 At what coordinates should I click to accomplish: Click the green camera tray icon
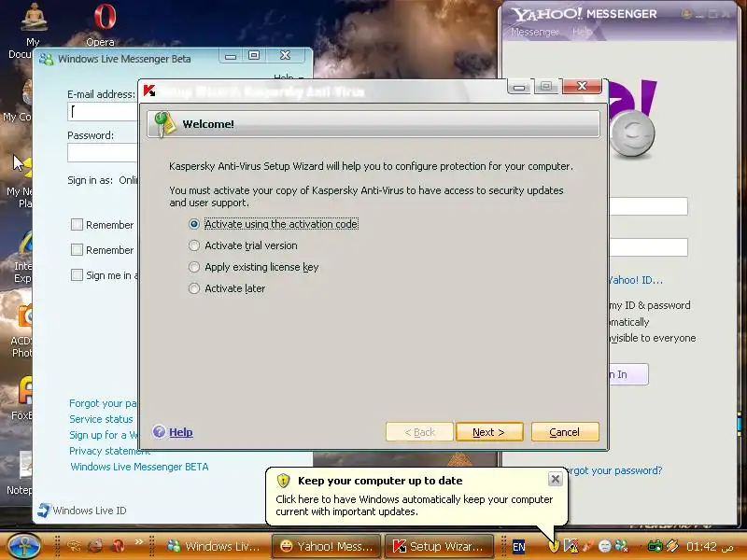[x=655, y=546]
